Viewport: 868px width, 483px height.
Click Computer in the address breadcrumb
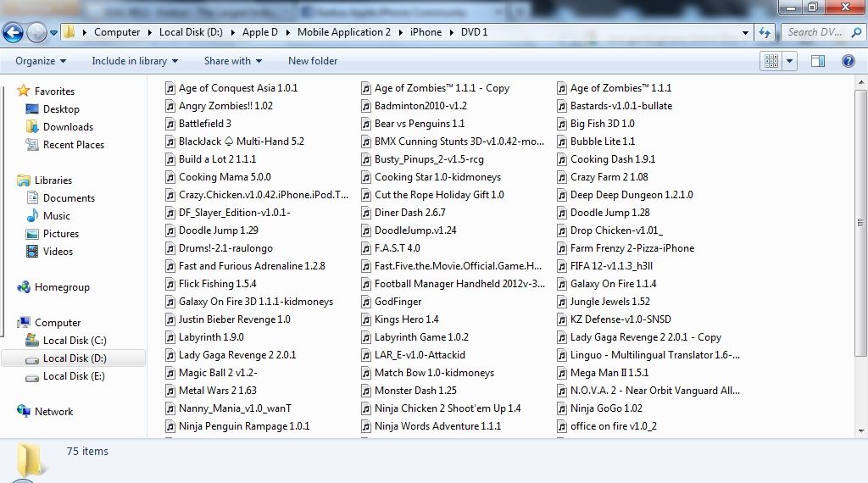pos(117,32)
